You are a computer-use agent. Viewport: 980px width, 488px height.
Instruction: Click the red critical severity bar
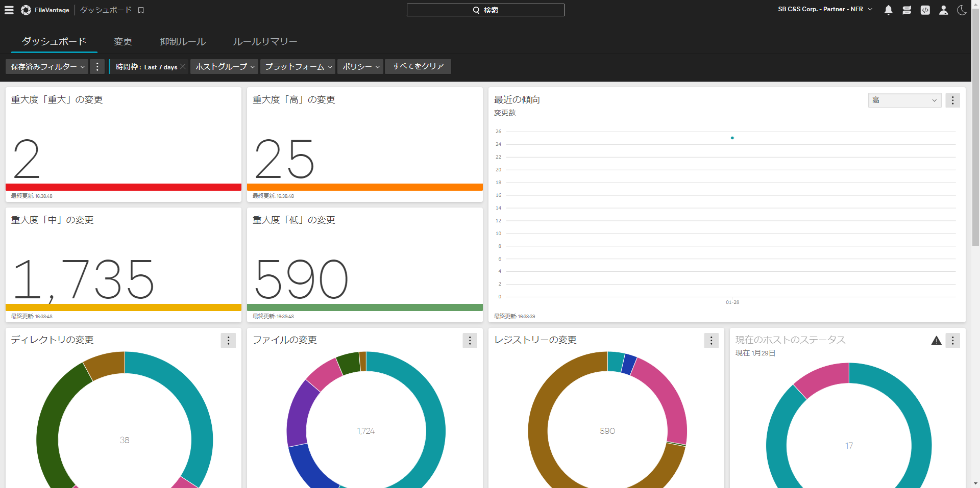(x=124, y=187)
